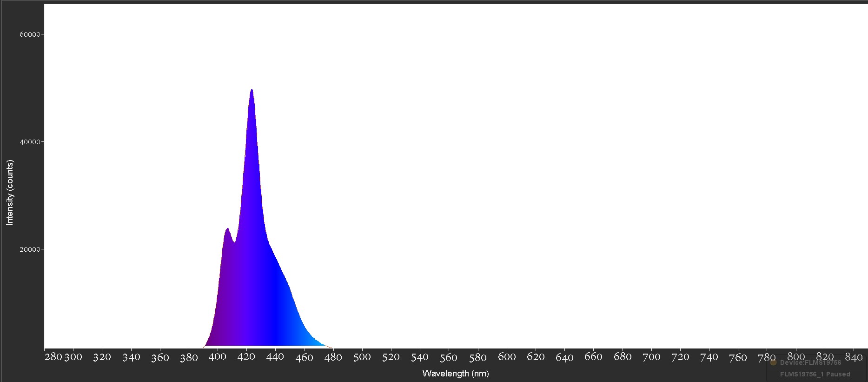The width and height of the screenshot is (868, 382).
Task: Click the 640 wavelength tick label
Action: tap(564, 357)
